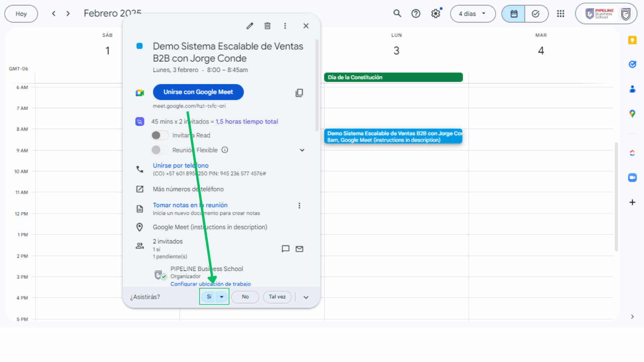Click Google Meet location text

(x=210, y=227)
